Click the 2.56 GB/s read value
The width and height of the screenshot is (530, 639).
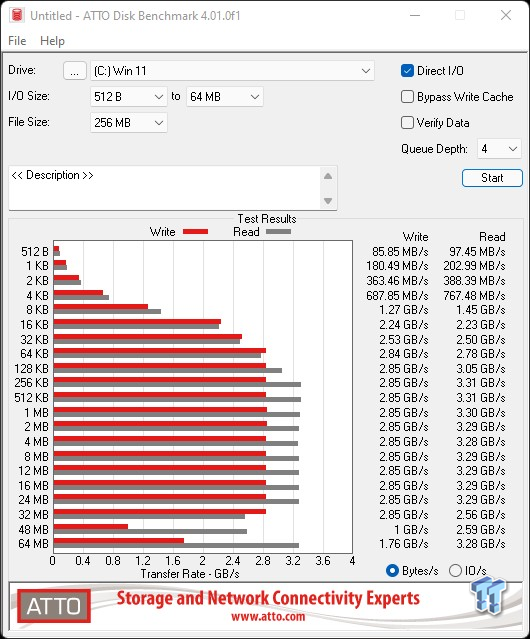[481, 515]
